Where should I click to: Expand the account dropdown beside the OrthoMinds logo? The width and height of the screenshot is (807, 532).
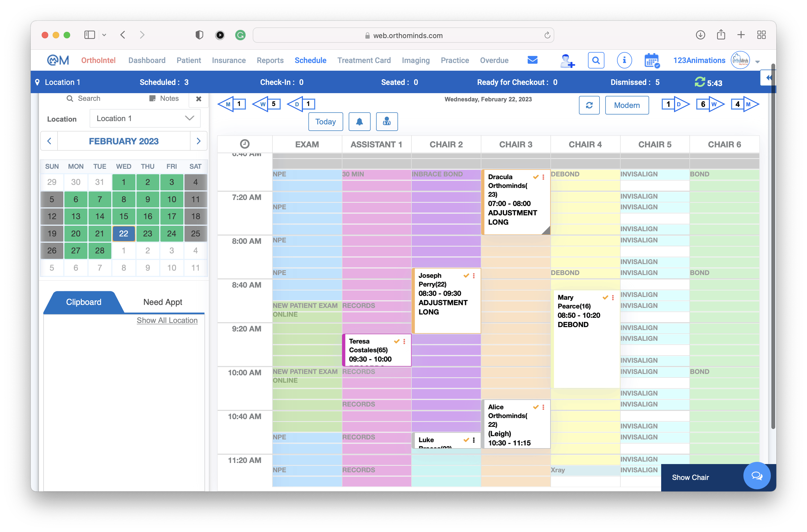[758, 62]
